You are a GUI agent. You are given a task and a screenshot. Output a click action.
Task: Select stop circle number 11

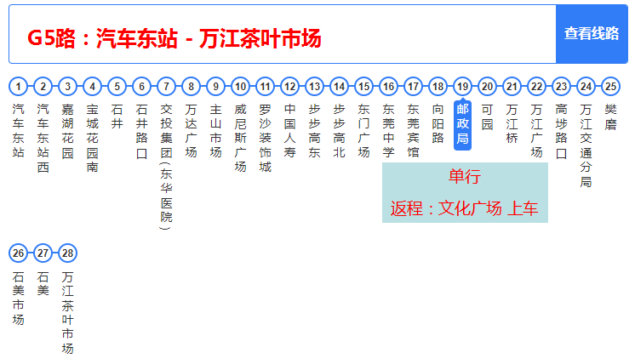(266, 87)
